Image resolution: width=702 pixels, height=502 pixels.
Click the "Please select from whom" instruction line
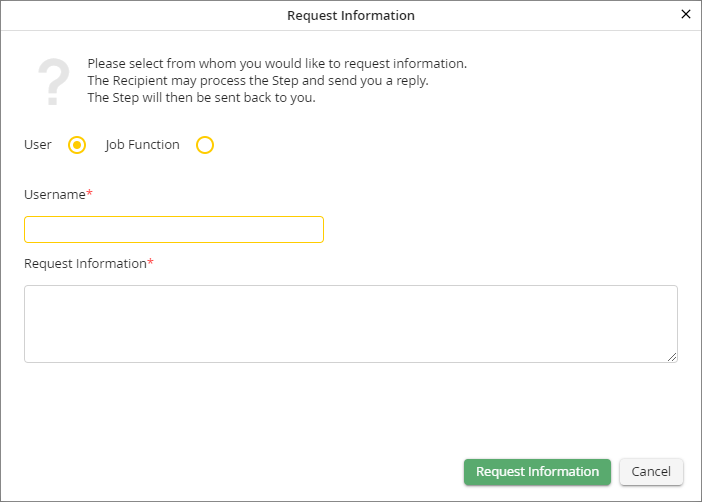[x=277, y=64]
